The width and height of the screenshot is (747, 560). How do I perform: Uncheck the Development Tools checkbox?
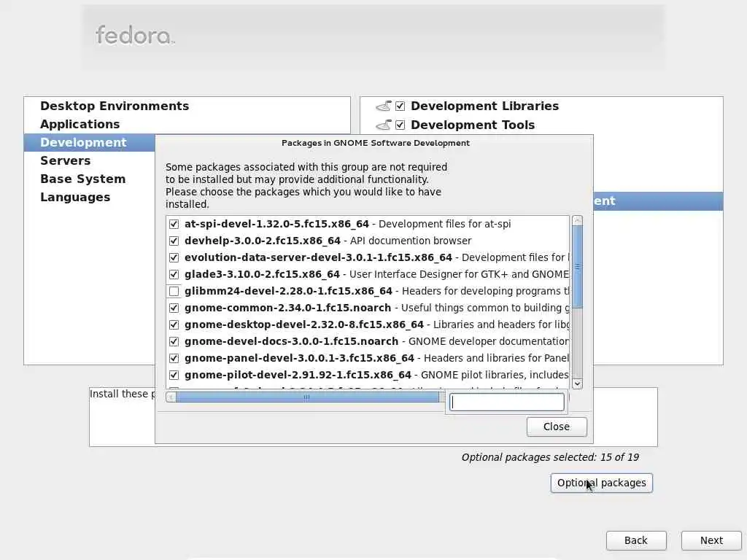pos(400,125)
